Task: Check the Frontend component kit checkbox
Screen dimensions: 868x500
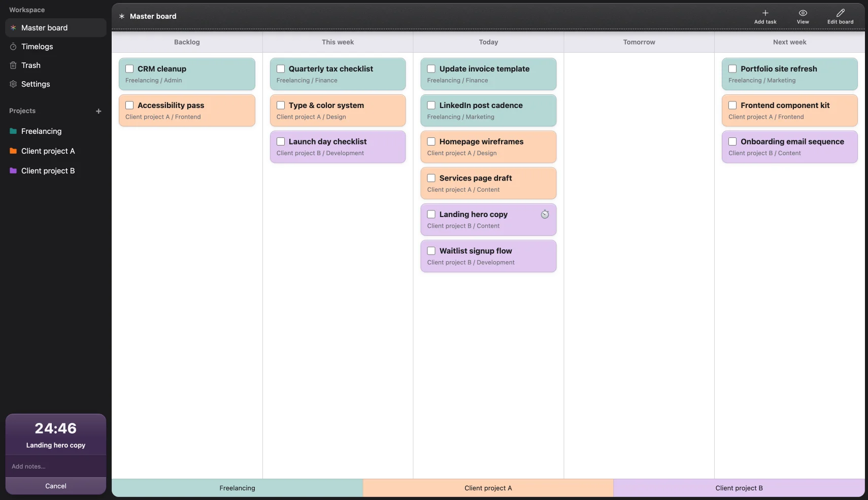Action: (732, 105)
